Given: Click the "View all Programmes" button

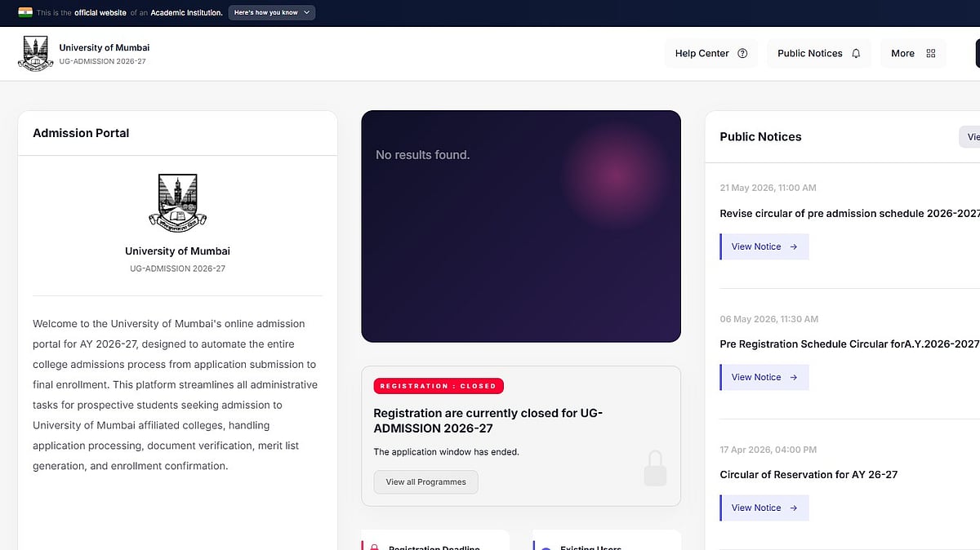Looking at the screenshot, I should [x=425, y=481].
